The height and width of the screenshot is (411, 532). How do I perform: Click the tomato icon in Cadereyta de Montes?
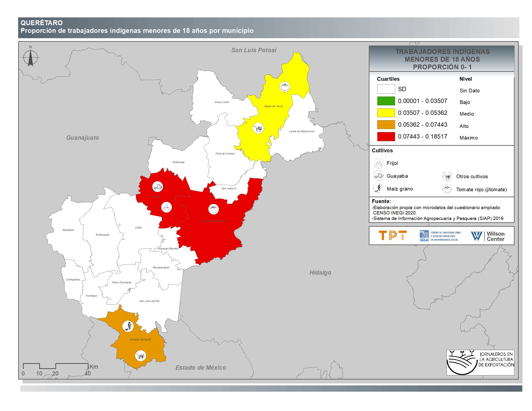coord(213,209)
